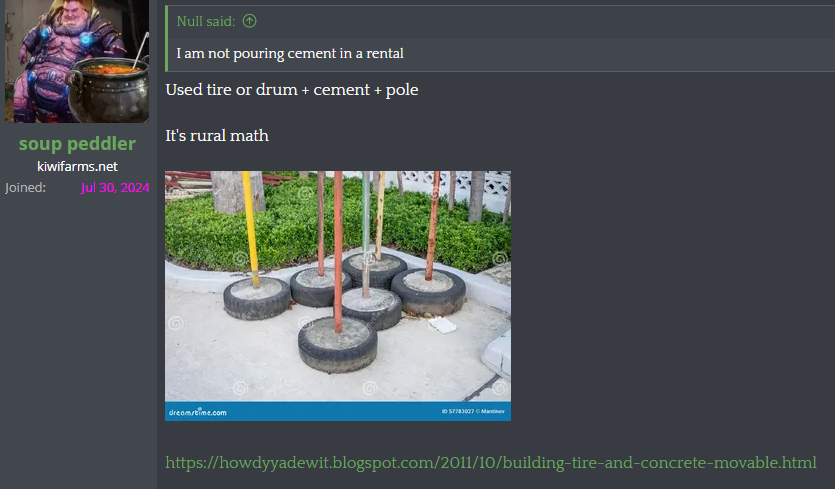
Task: Click the white litter scrap in the photo
Action: (x=442, y=324)
